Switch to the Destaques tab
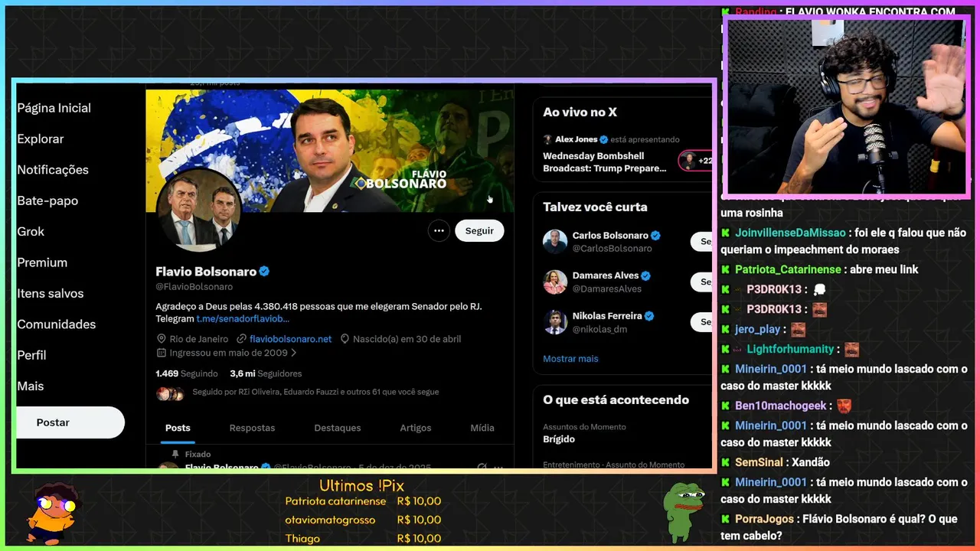Screen dimensions: 980x551 pos(338,428)
